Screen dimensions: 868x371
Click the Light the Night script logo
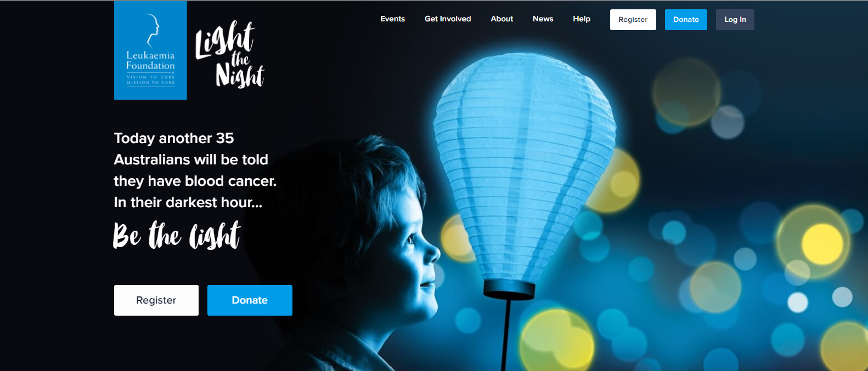point(230,54)
